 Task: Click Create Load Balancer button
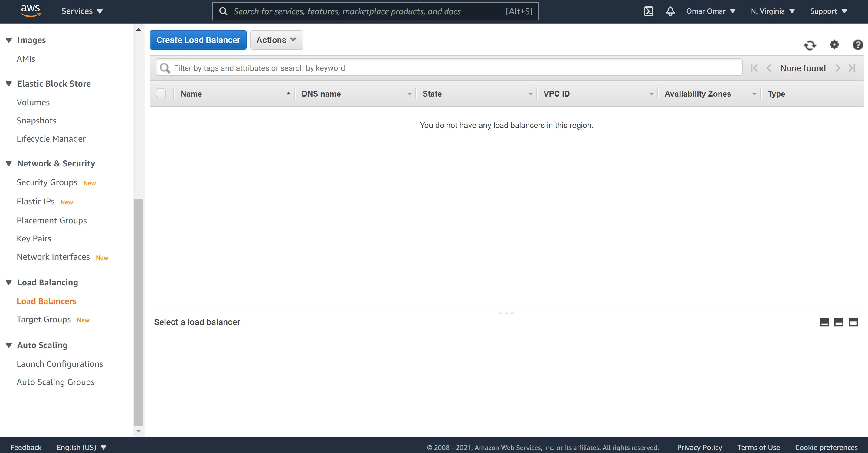198,40
